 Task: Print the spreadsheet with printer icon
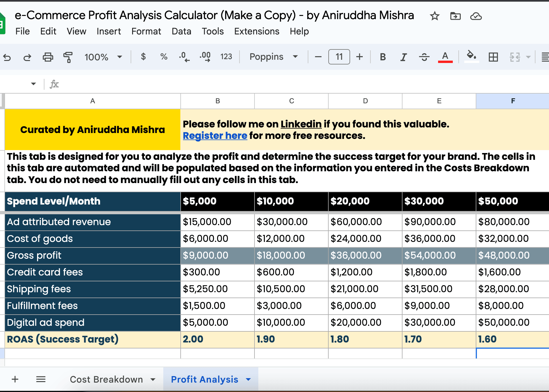pyautogui.click(x=48, y=57)
